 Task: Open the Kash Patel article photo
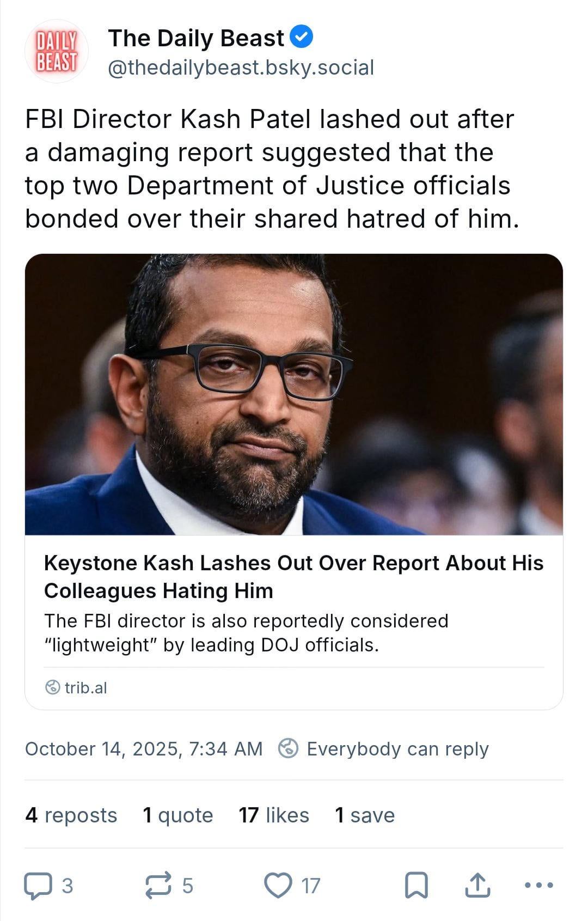point(294,394)
